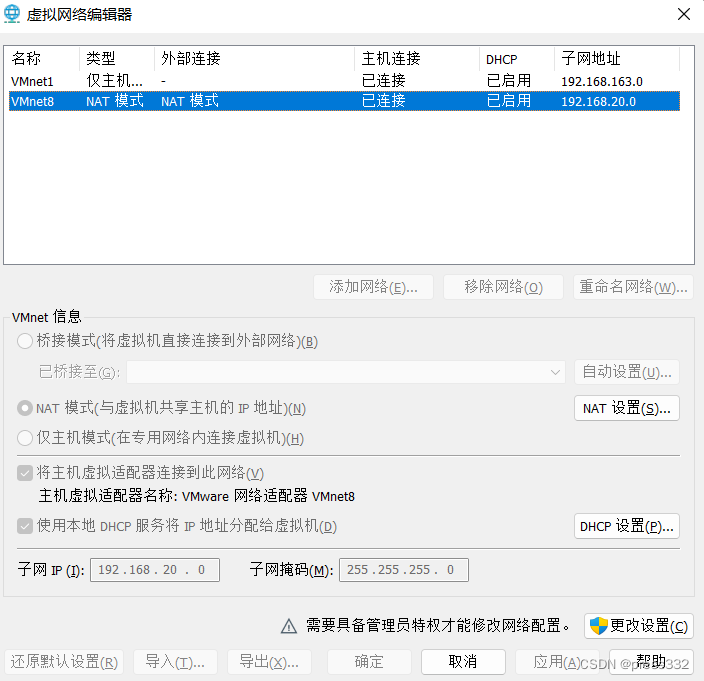Select the VMnet1 network row
This screenshot has height=681, width=704.
click(344, 81)
